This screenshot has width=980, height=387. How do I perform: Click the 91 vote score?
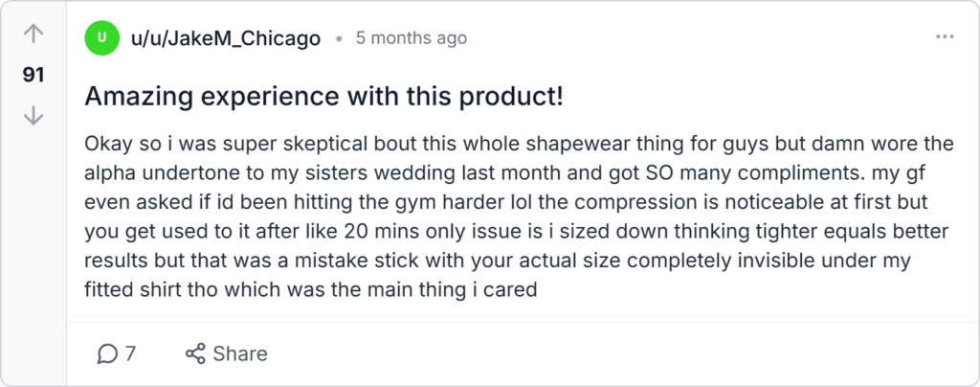click(x=33, y=75)
